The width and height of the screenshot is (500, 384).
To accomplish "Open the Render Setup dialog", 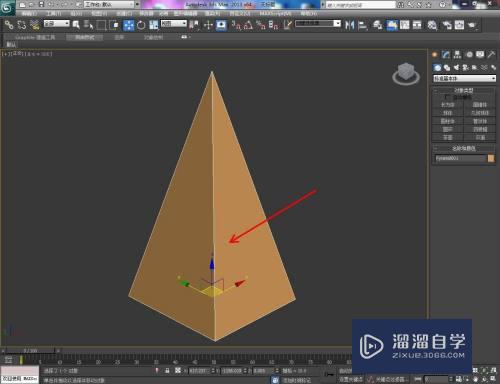I will tap(447, 25).
